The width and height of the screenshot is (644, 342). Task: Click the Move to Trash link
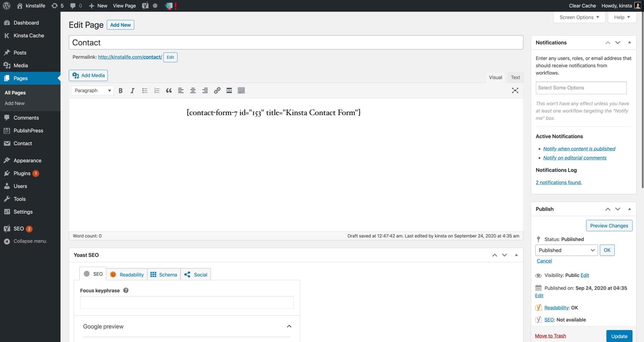point(550,336)
